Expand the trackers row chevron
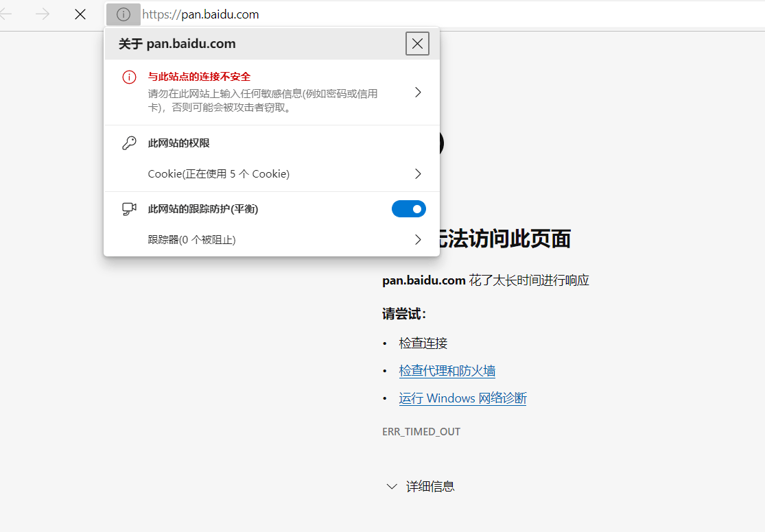Screen dimensions: 765x532 pos(418,239)
